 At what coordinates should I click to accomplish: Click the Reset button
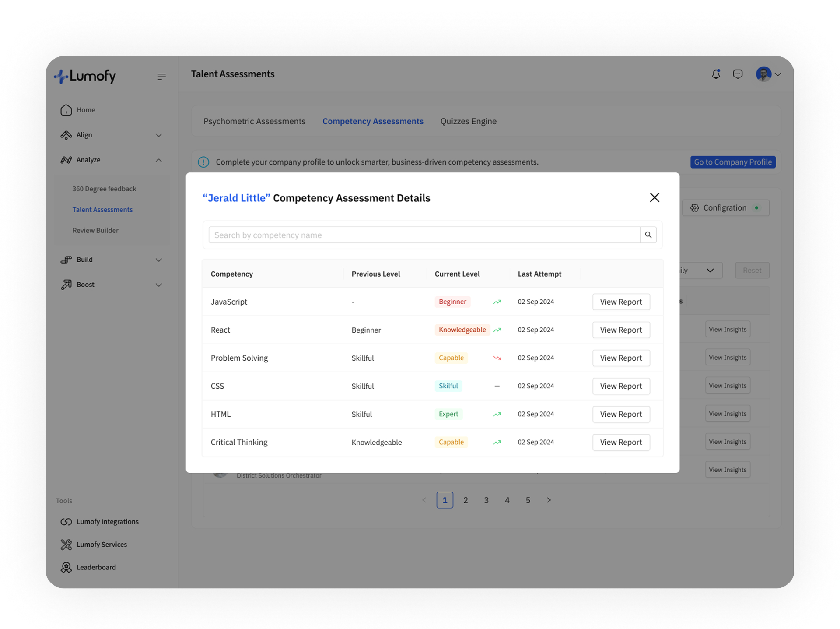pos(752,271)
